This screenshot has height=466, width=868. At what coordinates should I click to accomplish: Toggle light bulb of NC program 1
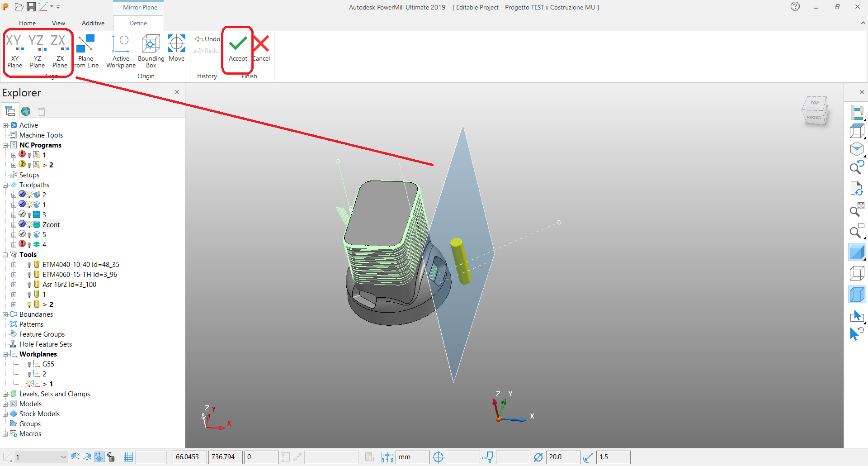(x=29, y=155)
